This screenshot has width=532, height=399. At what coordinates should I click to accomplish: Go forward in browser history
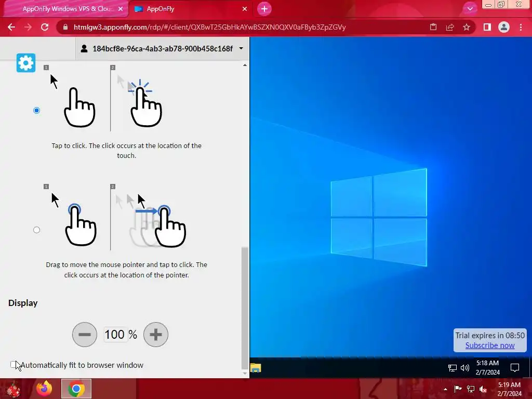pyautogui.click(x=28, y=27)
